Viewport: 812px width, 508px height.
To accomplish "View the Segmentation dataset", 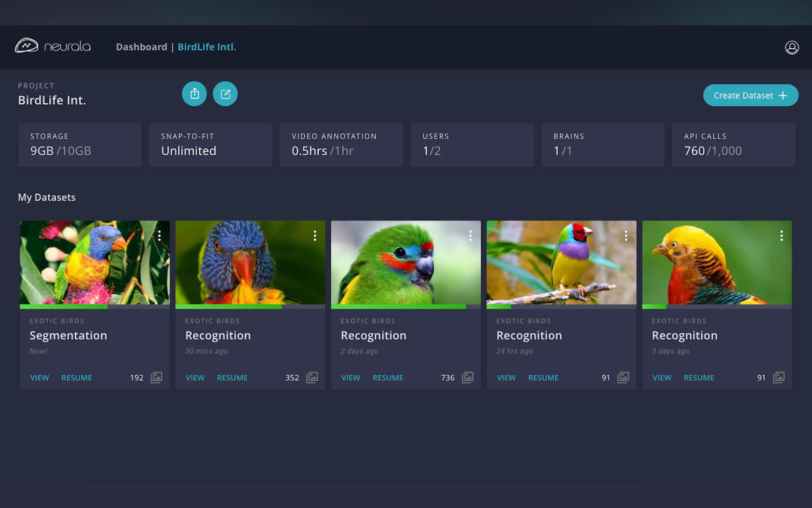I will [x=40, y=377].
